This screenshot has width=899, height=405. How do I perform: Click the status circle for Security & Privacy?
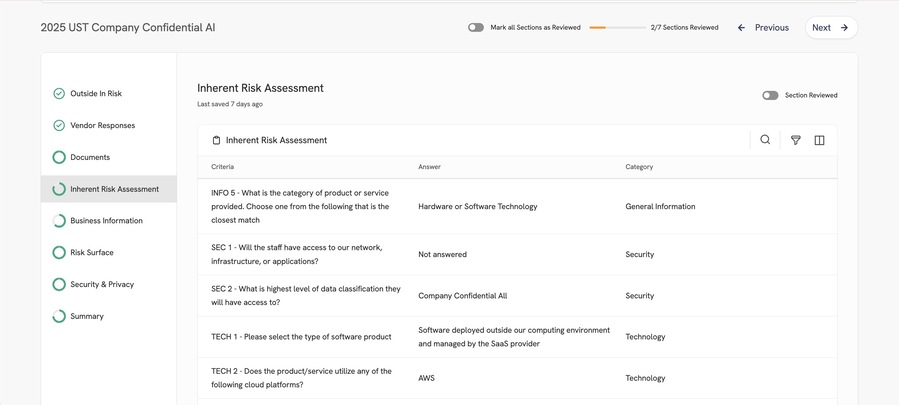click(59, 285)
